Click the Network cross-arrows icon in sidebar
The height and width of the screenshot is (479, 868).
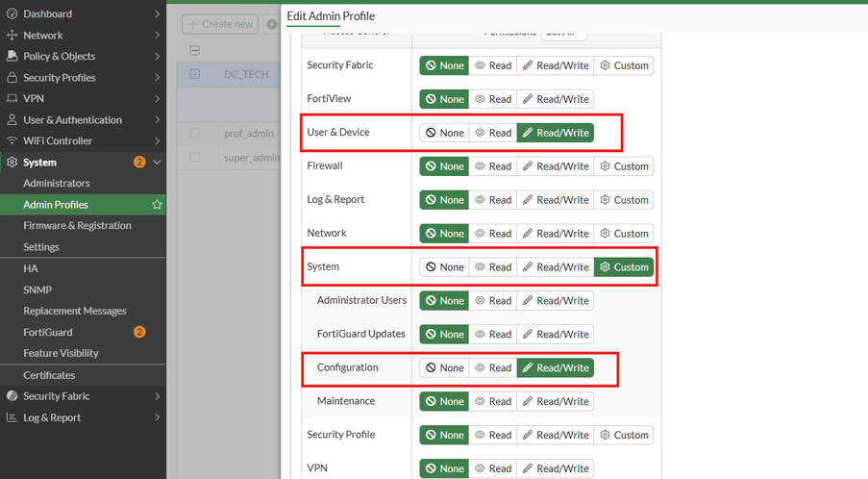point(12,36)
